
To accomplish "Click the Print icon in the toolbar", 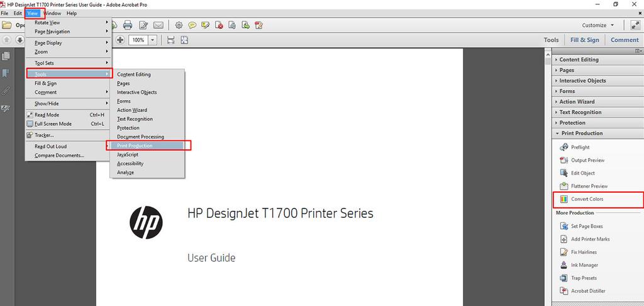I will pyautogui.click(x=127, y=25).
